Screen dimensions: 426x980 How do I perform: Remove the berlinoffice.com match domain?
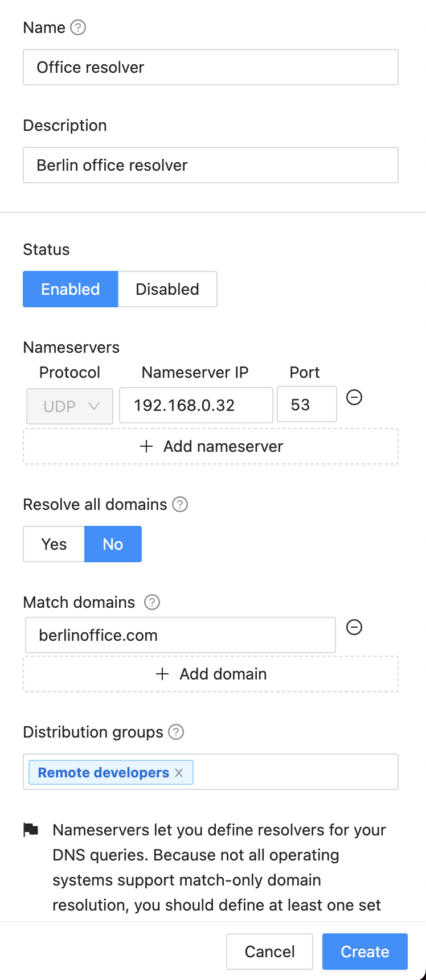354,627
